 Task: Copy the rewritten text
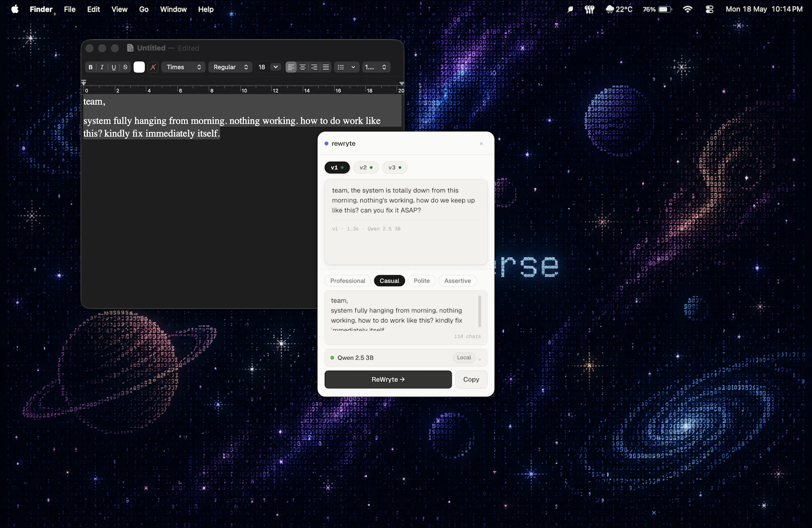point(471,379)
